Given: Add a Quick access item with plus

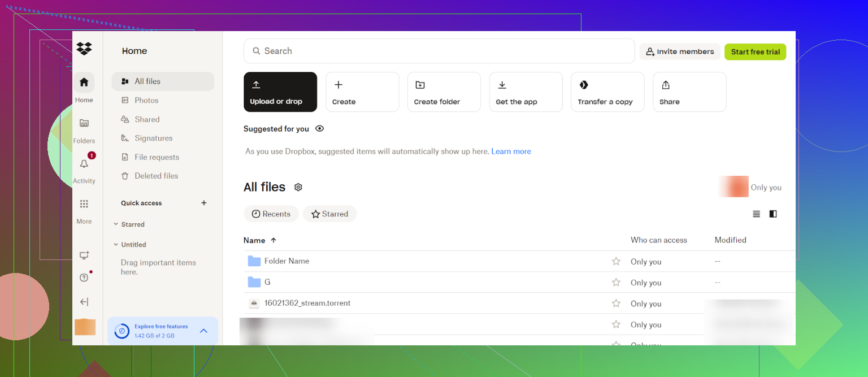Looking at the screenshot, I should click(x=204, y=203).
